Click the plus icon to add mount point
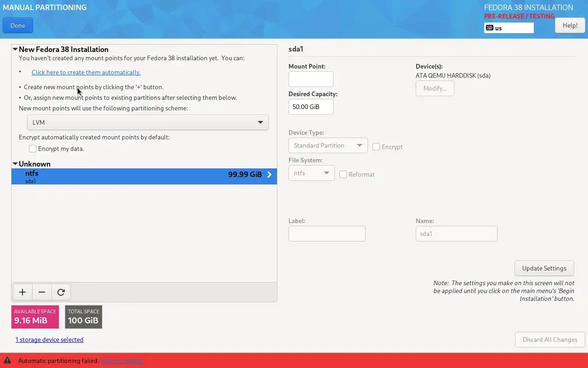The image size is (588, 368). pyautogui.click(x=23, y=292)
